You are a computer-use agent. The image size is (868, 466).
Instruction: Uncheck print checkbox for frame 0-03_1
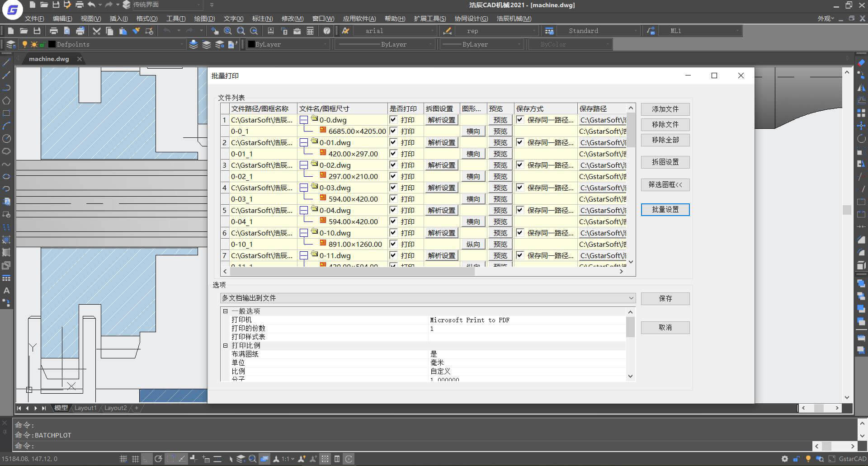point(393,199)
